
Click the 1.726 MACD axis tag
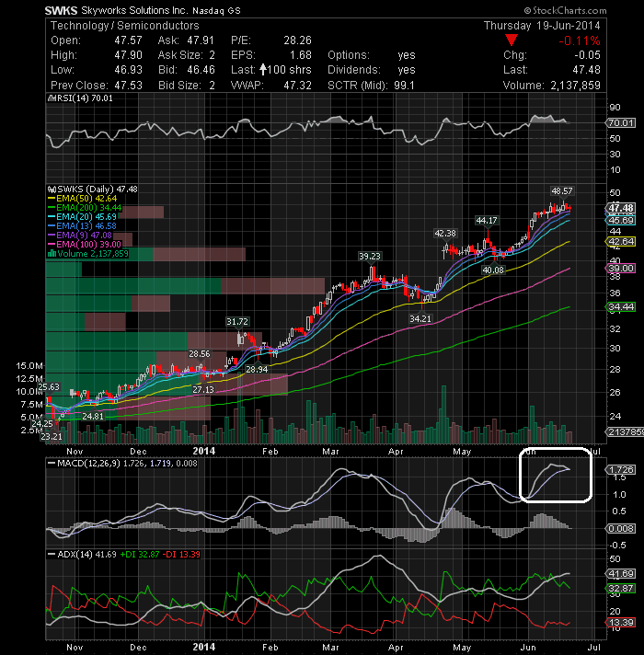click(x=621, y=469)
